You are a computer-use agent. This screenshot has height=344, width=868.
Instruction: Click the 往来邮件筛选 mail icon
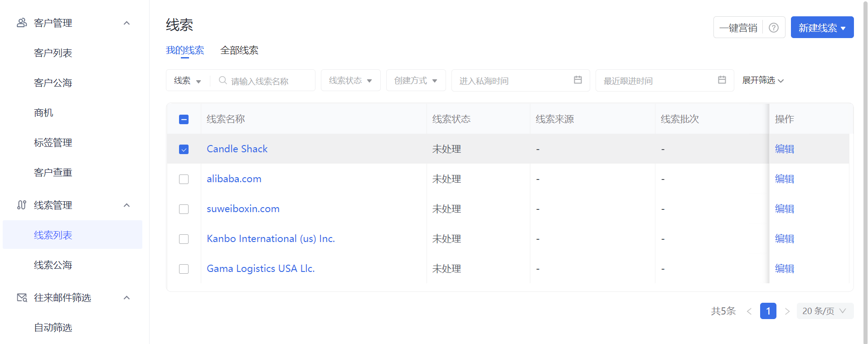point(22,298)
